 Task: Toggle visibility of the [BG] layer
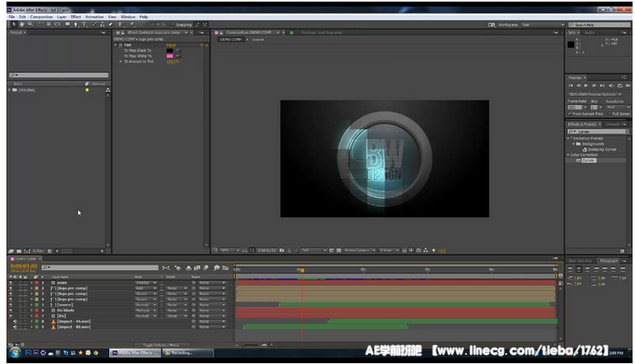10,316
